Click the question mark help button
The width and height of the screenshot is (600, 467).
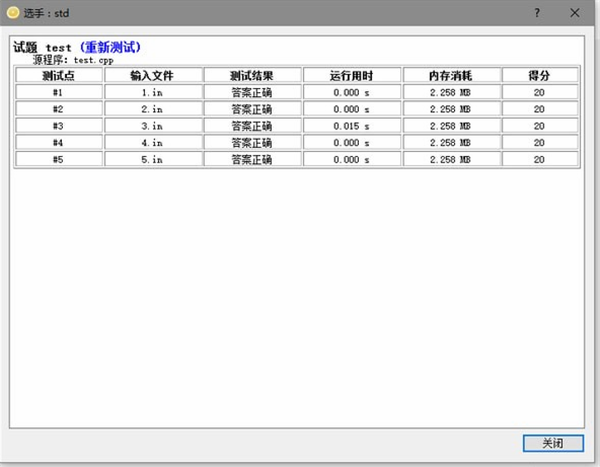coord(537,13)
